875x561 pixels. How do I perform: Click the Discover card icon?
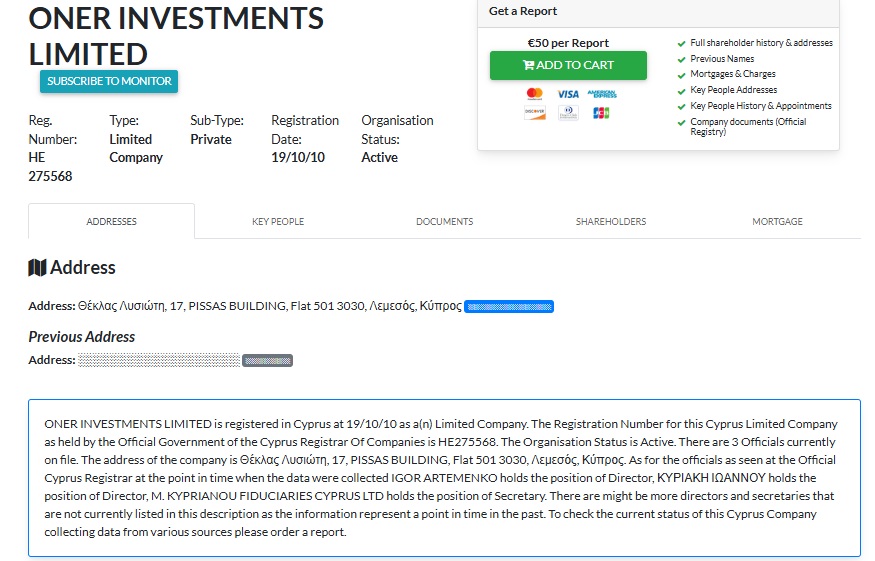click(535, 113)
